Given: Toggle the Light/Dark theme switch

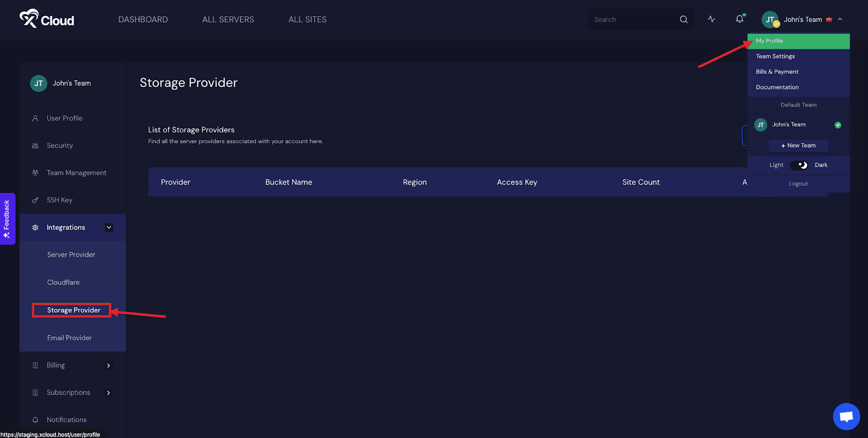Looking at the screenshot, I should click(x=799, y=165).
